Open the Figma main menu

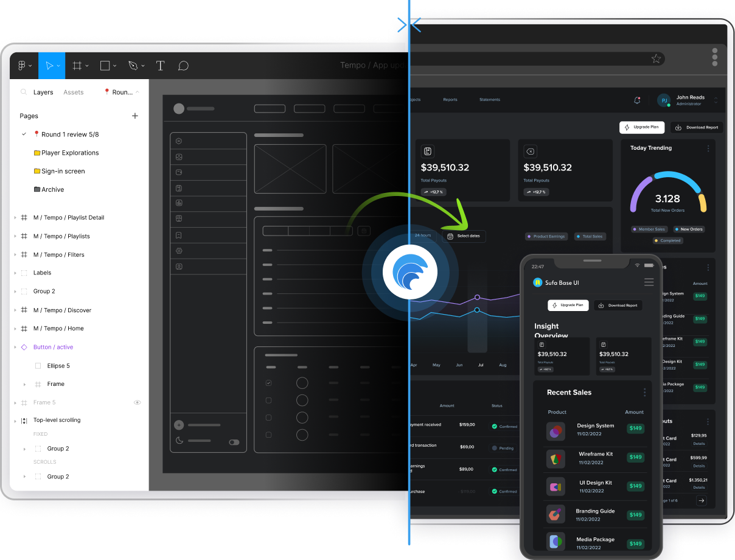(x=23, y=66)
